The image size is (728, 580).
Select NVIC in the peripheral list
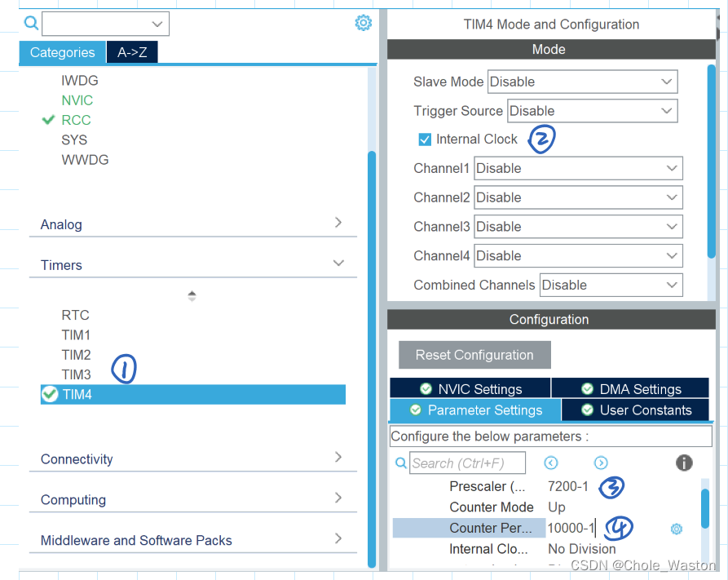coord(77,100)
